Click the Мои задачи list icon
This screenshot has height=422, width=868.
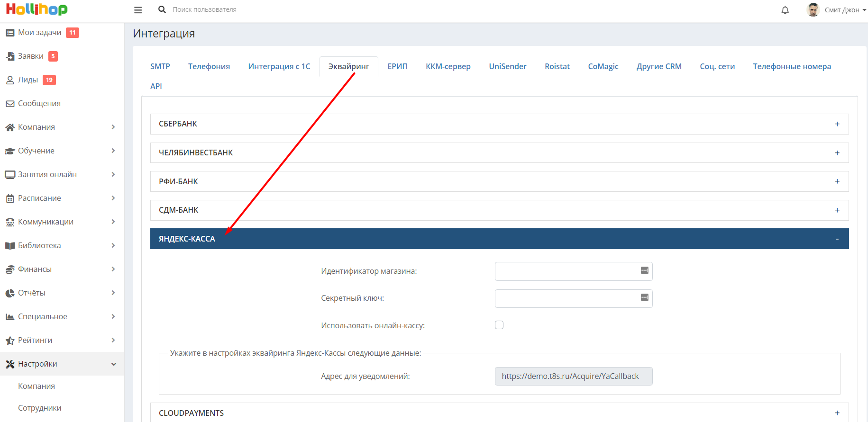(x=10, y=33)
